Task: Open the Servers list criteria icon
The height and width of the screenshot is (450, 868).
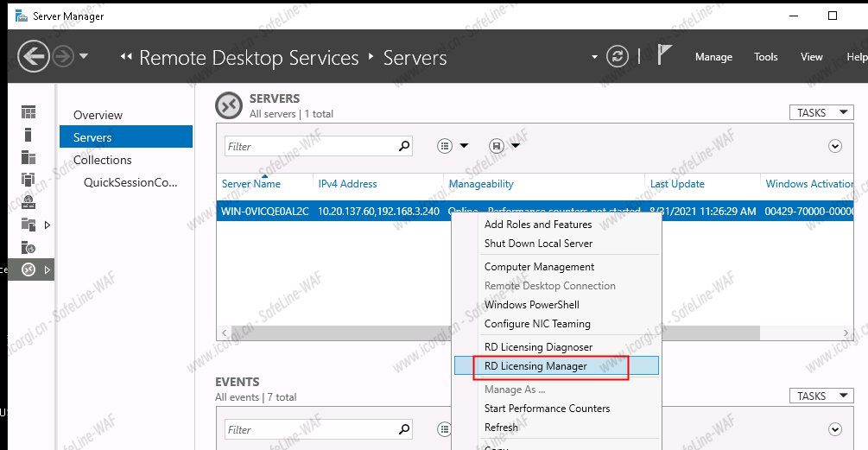Action: 445,146
